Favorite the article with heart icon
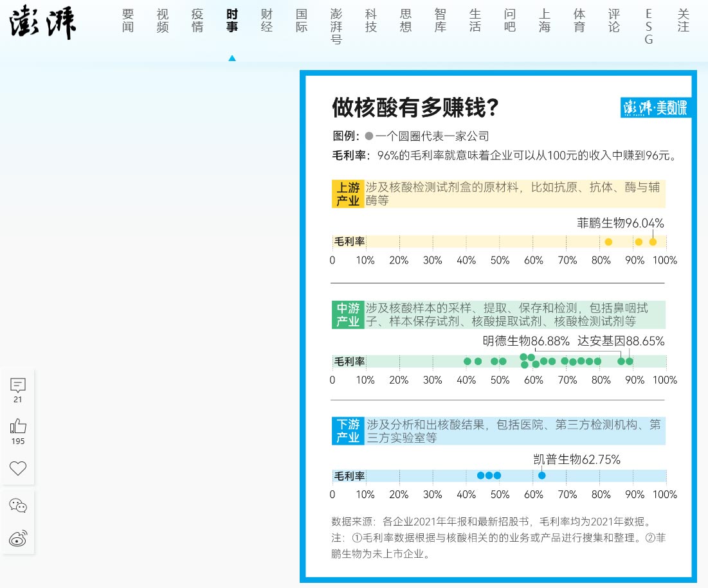Viewport: 708px width, 588px height. pyautogui.click(x=17, y=468)
